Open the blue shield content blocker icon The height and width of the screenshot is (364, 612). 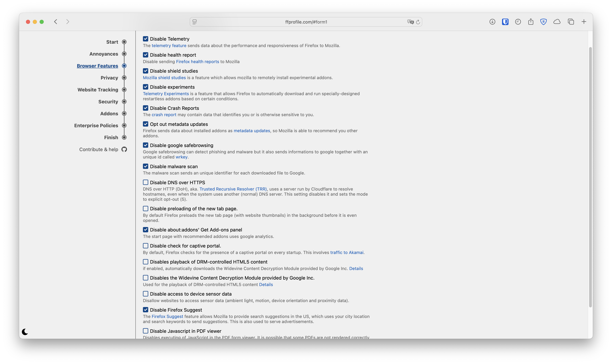click(x=544, y=22)
